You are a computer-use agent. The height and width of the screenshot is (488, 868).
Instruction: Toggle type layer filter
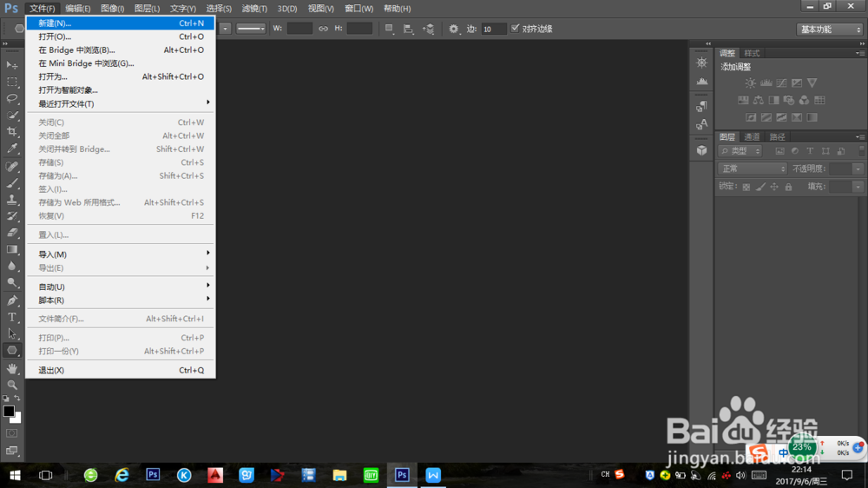pyautogui.click(x=810, y=151)
